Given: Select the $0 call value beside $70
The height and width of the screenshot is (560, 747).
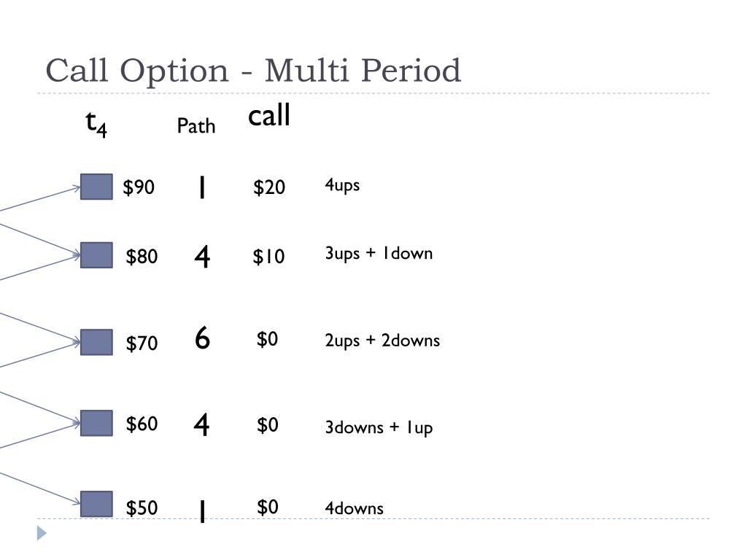Looking at the screenshot, I should click(x=267, y=339).
